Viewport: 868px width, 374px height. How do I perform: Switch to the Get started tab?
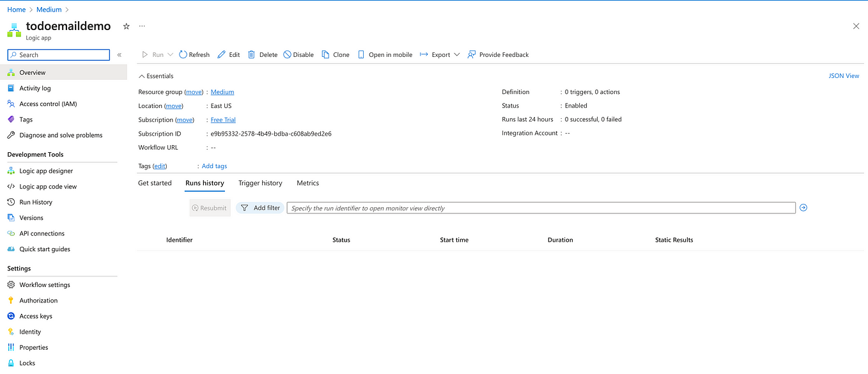155,183
